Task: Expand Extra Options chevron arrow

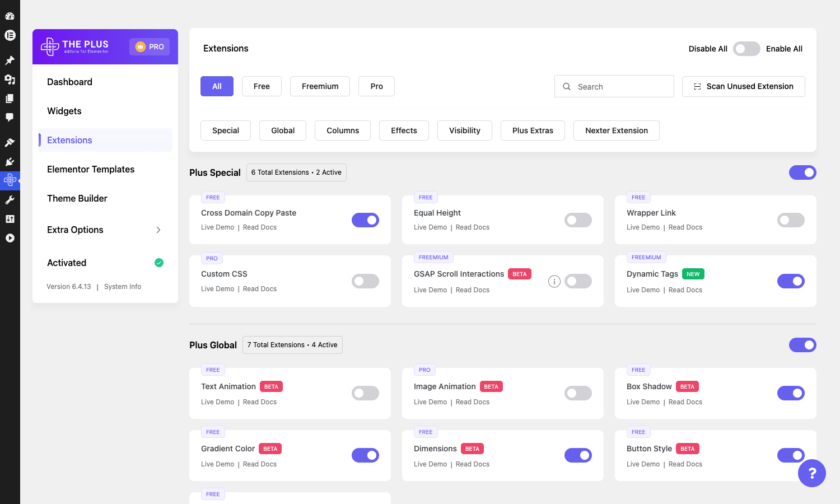Action: click(158, 230)
